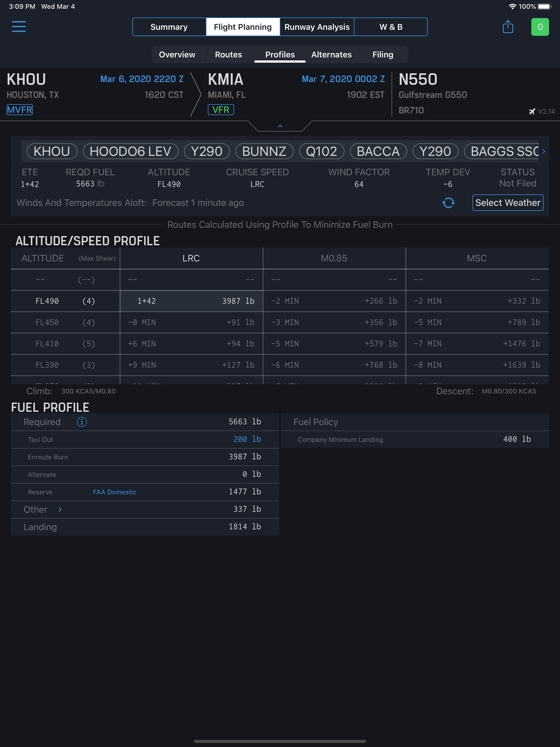This screenshot has height=747, width=560.
Task: Change FAA Domestic reserve policy
Action: [x=115, y=492]
